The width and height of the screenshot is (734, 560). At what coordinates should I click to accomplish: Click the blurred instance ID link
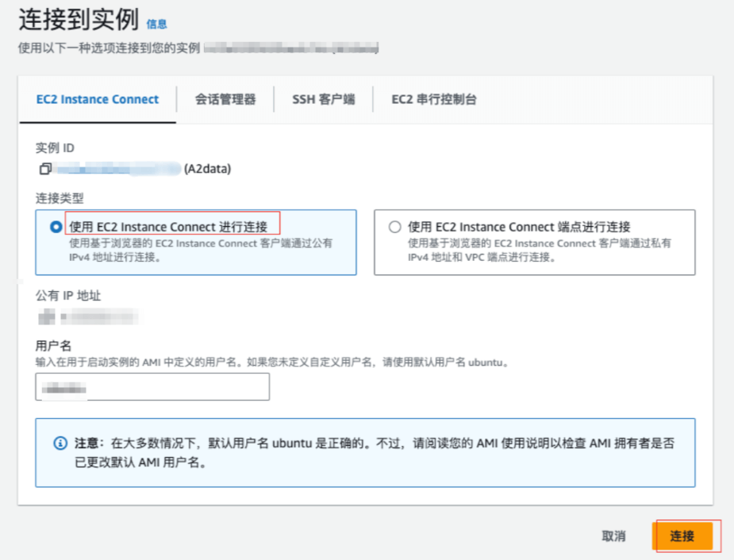[x=117, y=168]
